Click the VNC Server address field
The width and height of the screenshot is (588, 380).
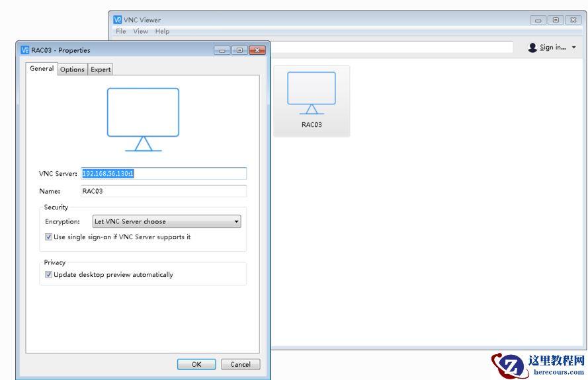coord(164,174)
